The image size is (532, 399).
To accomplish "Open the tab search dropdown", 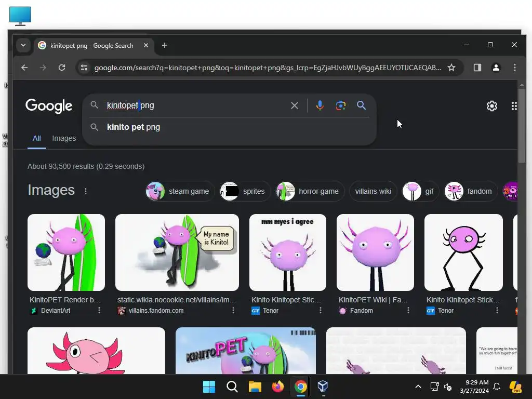I will pyautogui.click(x=23, y=45).
